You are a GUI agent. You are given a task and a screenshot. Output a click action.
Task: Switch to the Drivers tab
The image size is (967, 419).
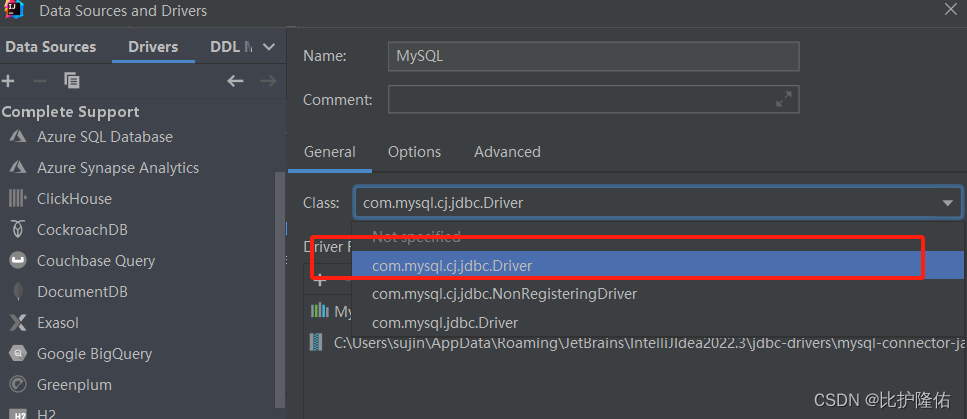pos(153,47)
